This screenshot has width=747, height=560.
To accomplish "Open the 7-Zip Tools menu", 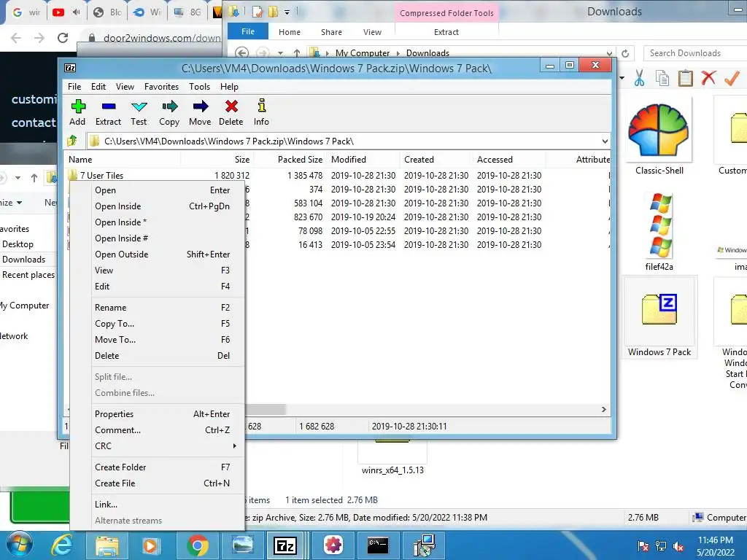I will pyautogui.click(x=199, y=87).
